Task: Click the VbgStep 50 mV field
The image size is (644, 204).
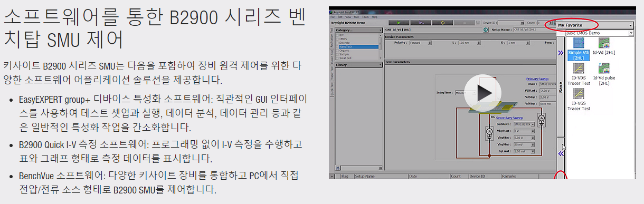Action: coord(524,145)
